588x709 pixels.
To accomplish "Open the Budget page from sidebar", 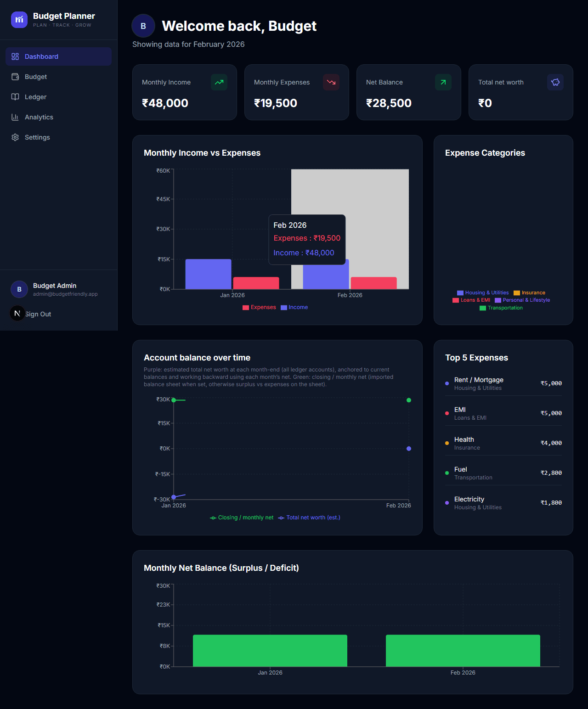I will [59, 77].
